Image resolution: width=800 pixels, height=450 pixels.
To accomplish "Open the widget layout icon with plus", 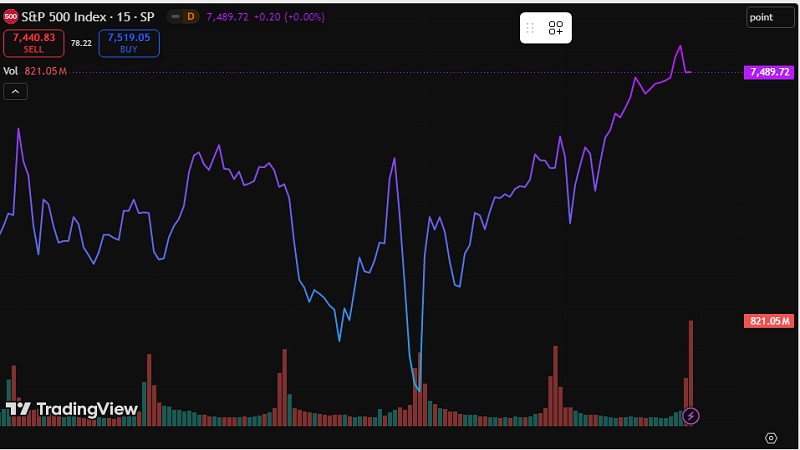I will click(x=556, y=28).
